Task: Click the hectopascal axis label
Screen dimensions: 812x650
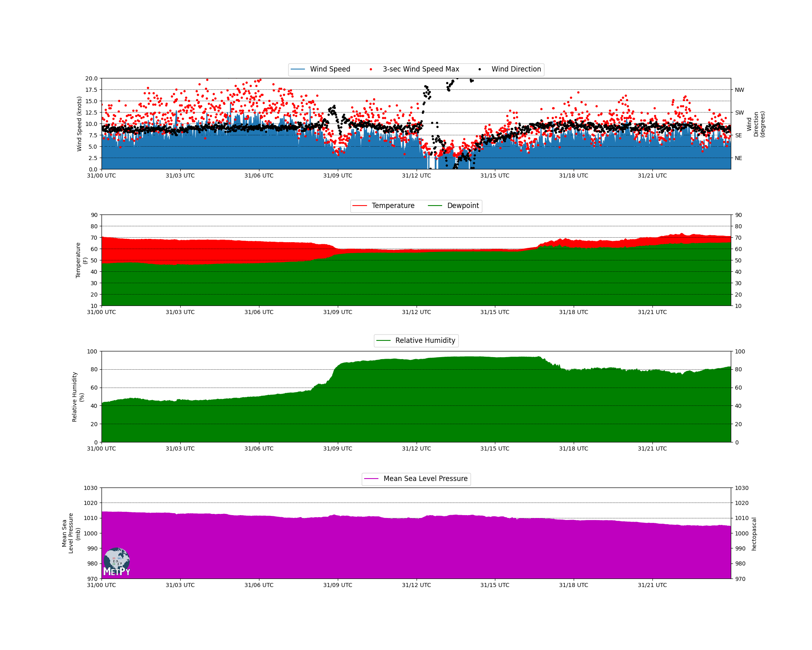Action: [754, 534]
